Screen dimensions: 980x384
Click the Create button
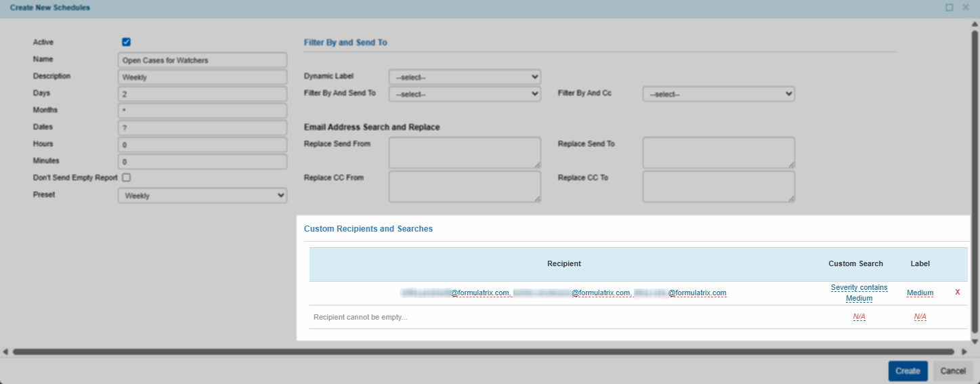click(907, 370)
